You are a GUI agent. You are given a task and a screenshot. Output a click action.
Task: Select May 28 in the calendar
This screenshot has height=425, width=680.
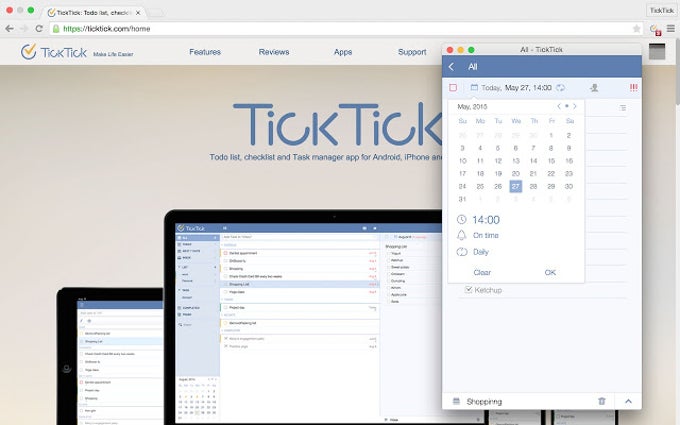pos(533,186)
